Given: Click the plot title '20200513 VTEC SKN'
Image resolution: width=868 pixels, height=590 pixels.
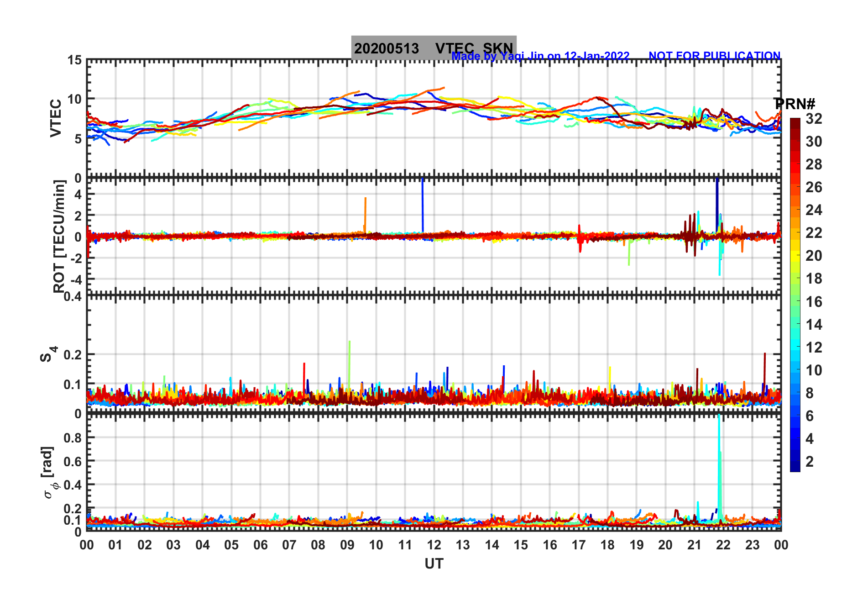Looking at the screenshot, I should tap(434, 48).
